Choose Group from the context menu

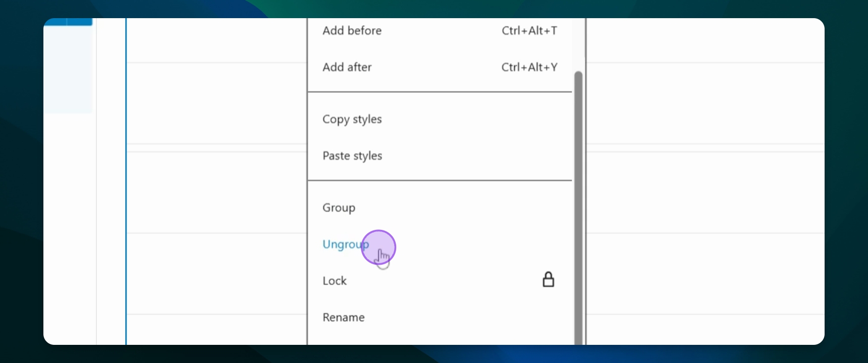tap(339, 208)
